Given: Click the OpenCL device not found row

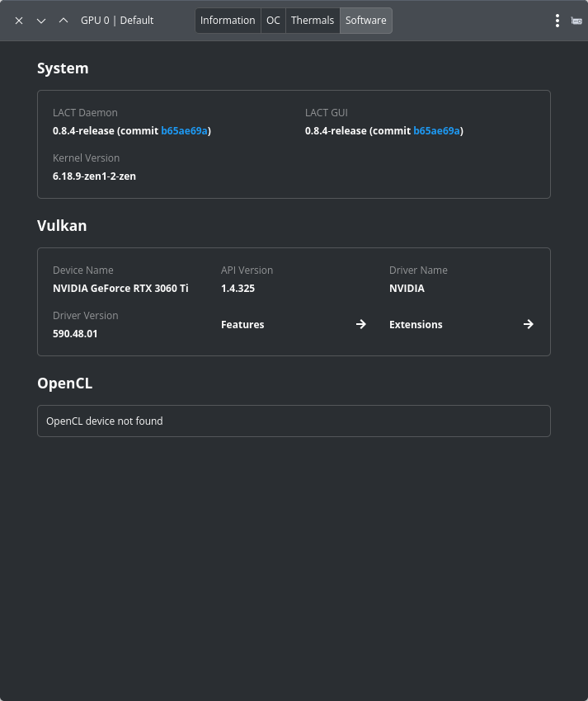Looking at the screenshot, I should pyautogui.click(x=294, y=421).
